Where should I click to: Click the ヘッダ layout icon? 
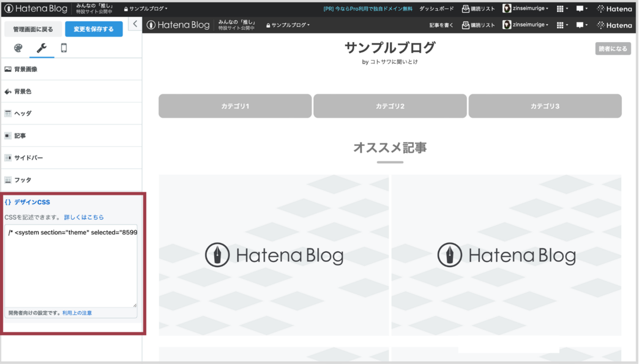8,113
